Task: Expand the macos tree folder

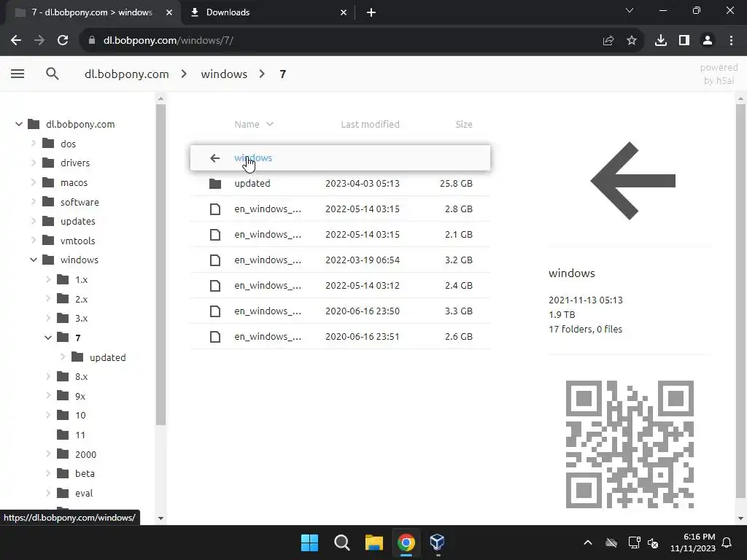Action: [34, 182]
